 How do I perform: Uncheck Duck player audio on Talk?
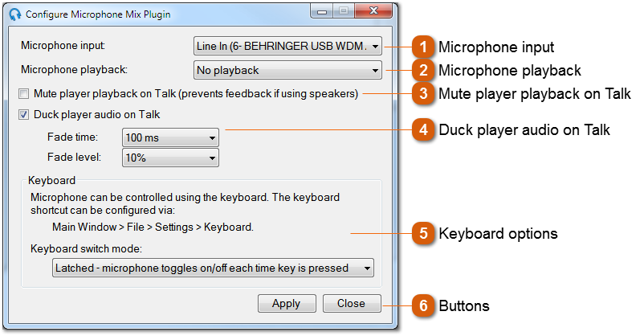(24, 115)
